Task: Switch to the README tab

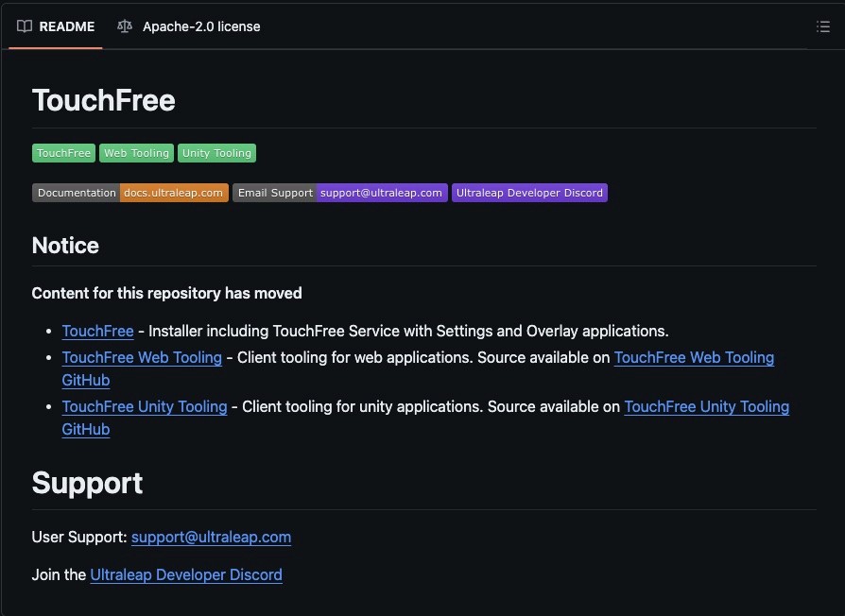Action: click(x=56, y=26)
